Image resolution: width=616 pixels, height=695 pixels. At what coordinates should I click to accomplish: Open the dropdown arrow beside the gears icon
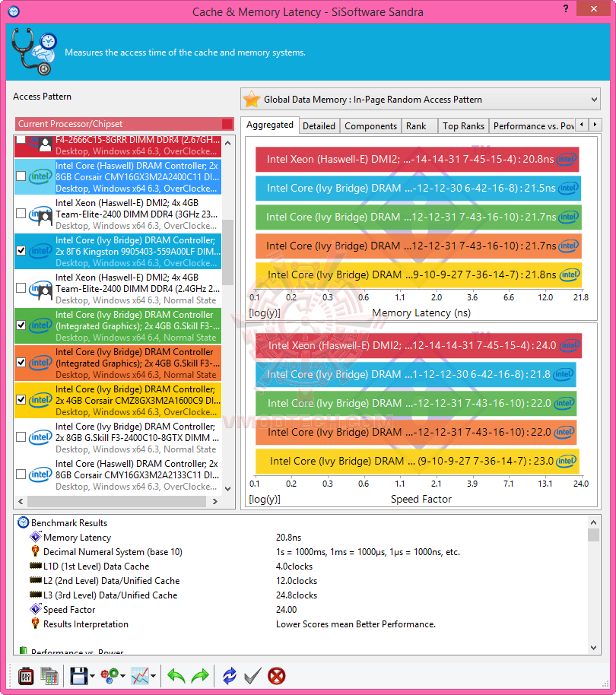122,677
